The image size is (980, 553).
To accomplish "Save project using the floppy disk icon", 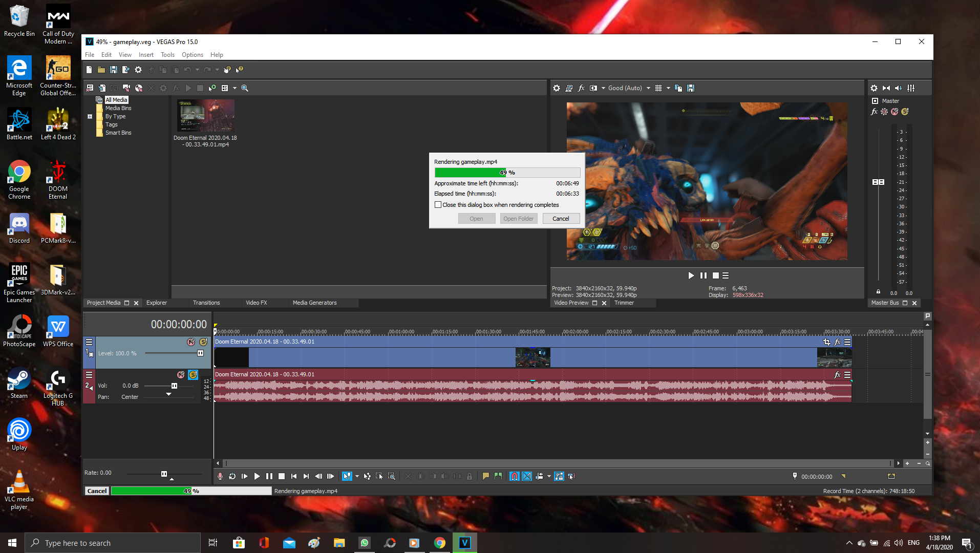I will (x=114, y=70).
